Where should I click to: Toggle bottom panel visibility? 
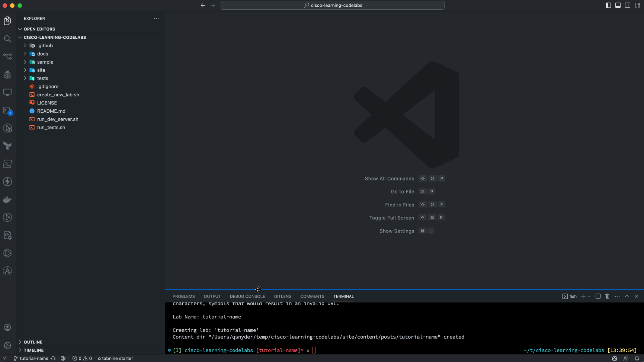(x=618, y=5)
